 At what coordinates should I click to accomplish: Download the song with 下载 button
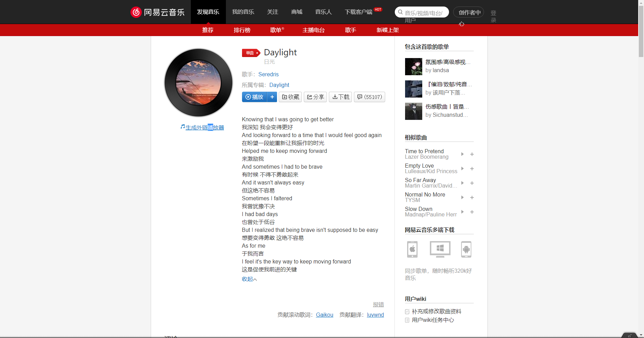tap(341, 97)
